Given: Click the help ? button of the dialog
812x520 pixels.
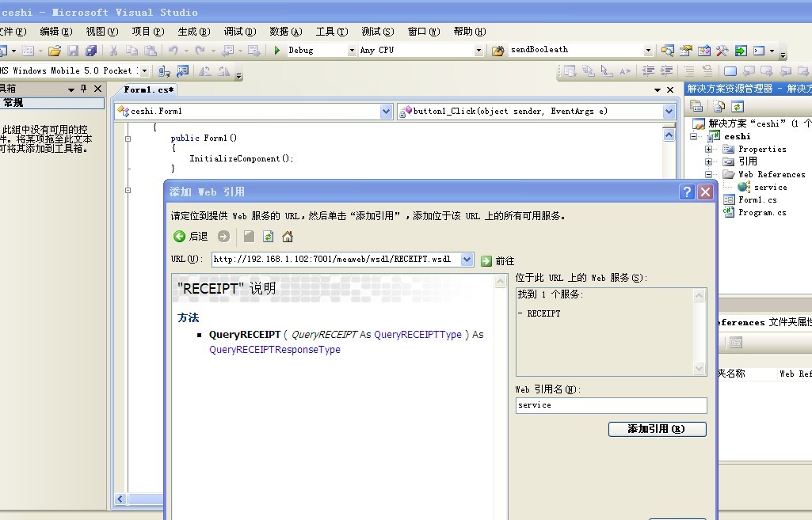Looking at the screenshot, I should click(687, 192).
